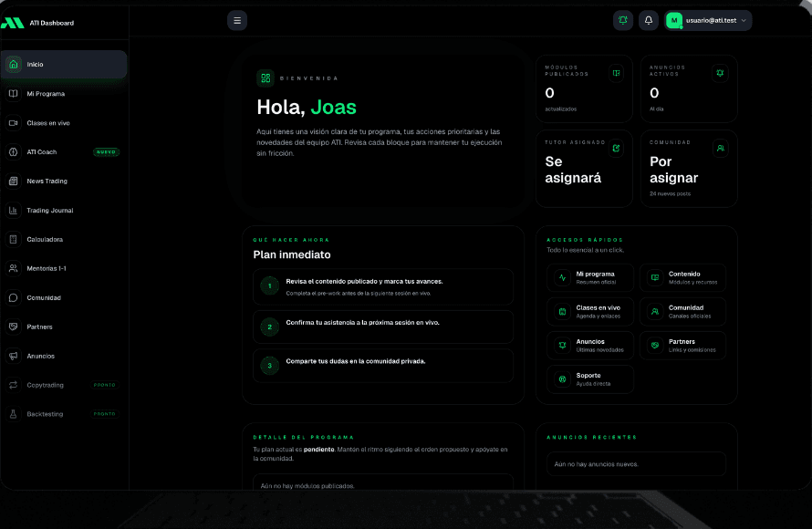Open Mentorías 1-1 sidebar item
This screenshot has width=812, height=529.
click(64, 268)
